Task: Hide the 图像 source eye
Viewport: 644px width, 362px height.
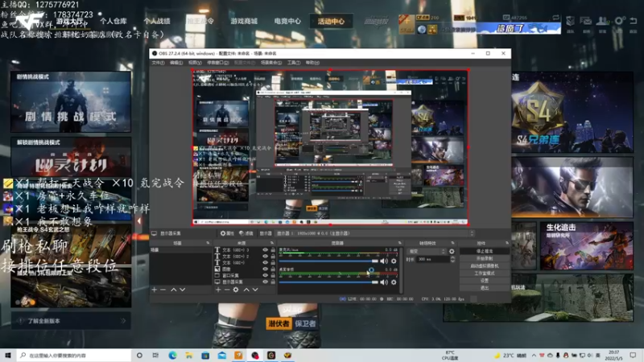Action: pyautogui.click(x=265, y=269)
